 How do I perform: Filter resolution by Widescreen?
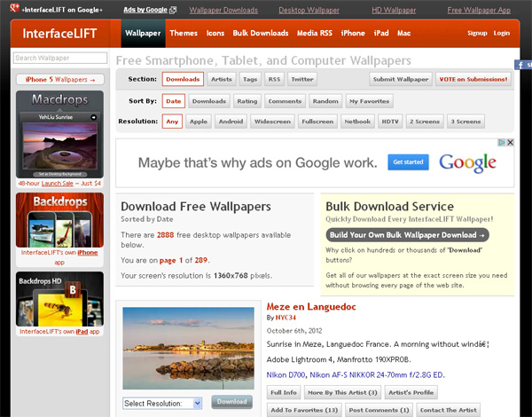tap(272, 122)
